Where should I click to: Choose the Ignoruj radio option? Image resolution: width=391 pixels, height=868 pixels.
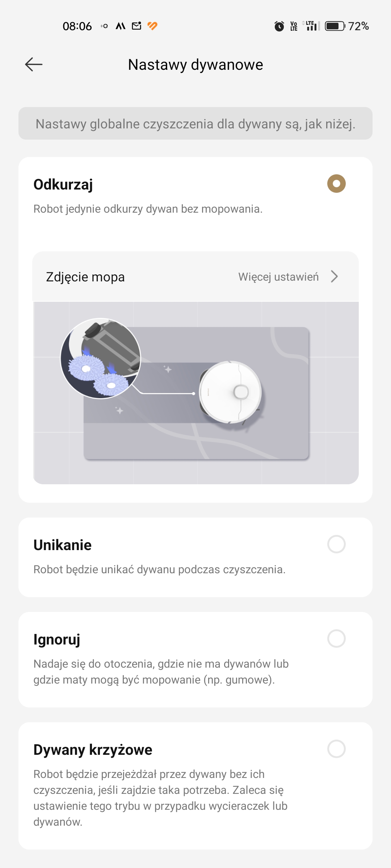pos(336,638)
